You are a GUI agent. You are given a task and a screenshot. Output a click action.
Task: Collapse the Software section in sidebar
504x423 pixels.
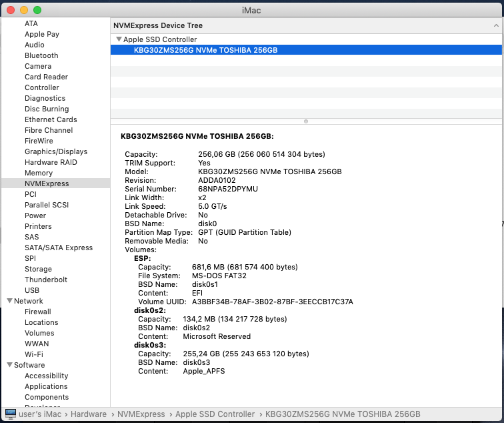[x=9, y=365]
